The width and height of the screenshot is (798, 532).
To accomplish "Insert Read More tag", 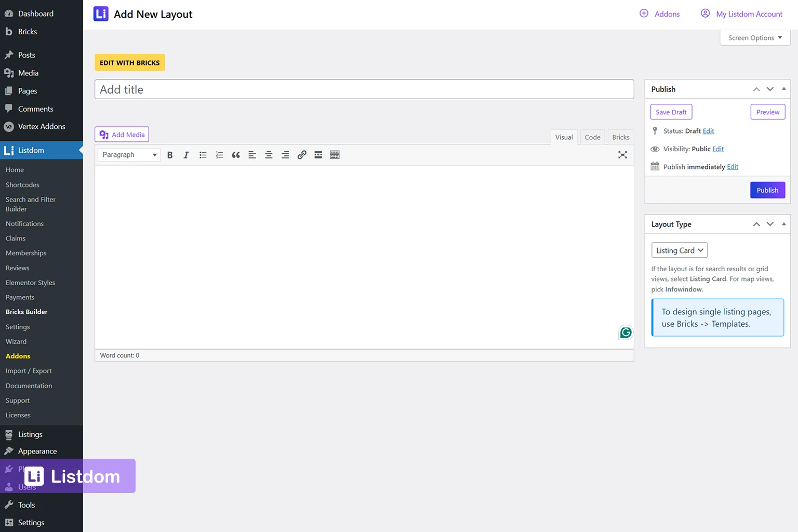I will (318, 155).
